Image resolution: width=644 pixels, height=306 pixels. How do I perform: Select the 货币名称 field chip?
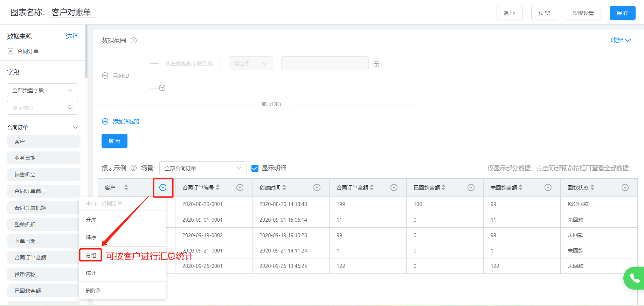pyautogui.click(x=44, y=274)
